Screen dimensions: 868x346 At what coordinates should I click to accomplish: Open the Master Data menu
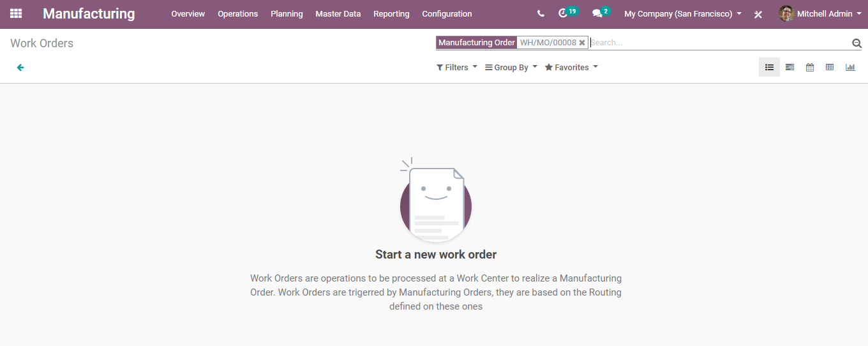pyautogui.click(x=338, y=13)
